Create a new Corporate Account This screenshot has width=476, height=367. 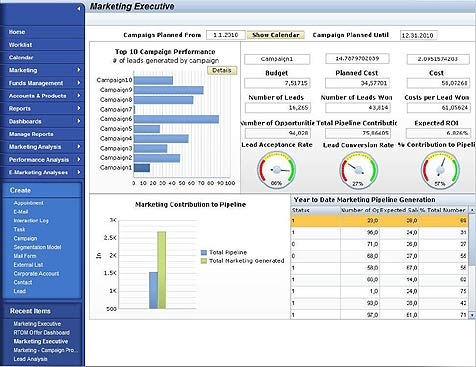point(36,274)
